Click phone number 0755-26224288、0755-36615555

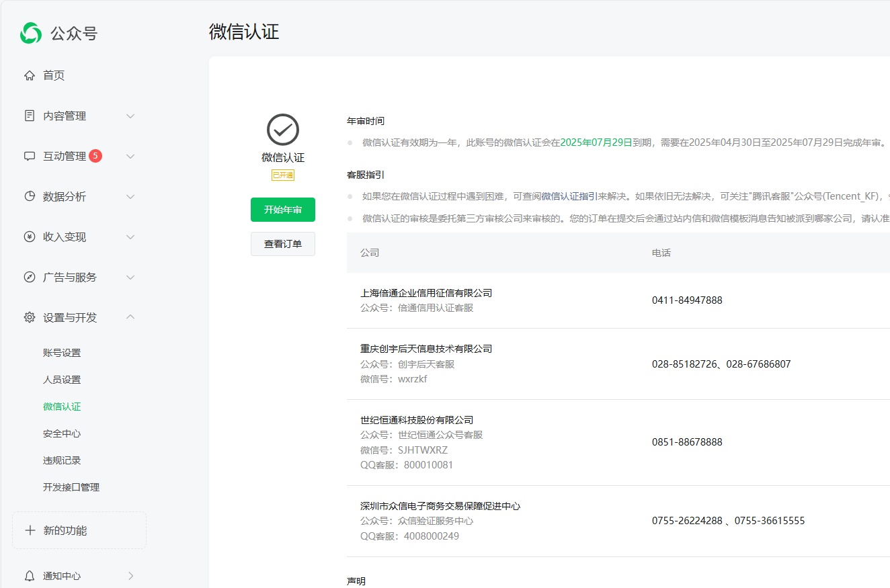pyautogui.click(x=728, y=521)
